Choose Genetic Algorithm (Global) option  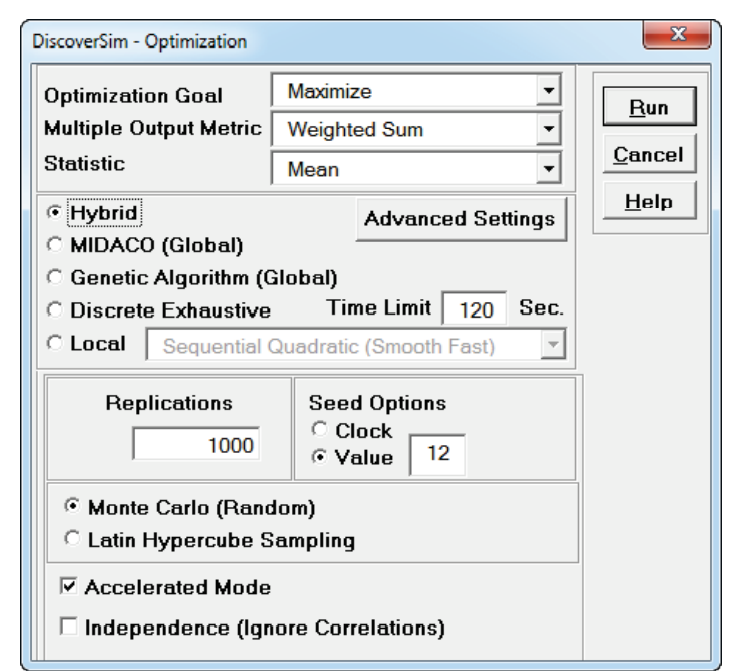click(x=56, y=277)
